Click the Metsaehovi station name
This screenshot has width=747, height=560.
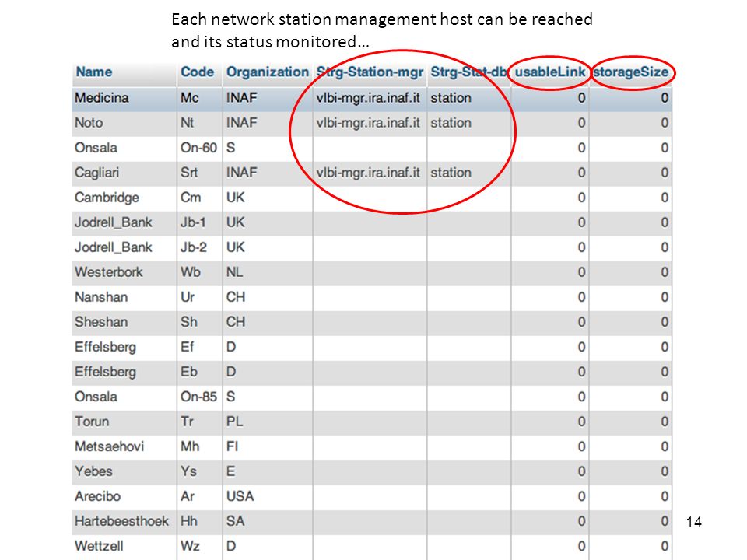[x=109, y=446]
